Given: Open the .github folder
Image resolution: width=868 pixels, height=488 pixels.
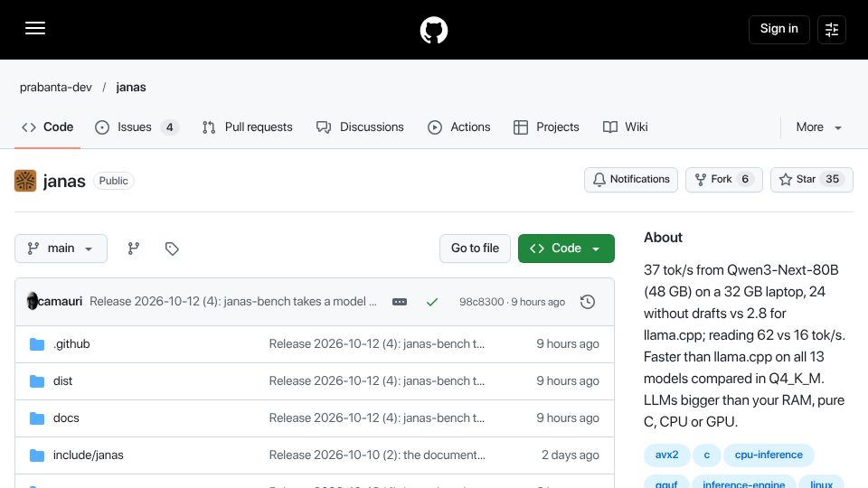Looking at the screenshot, I should (x=71, y=344).
